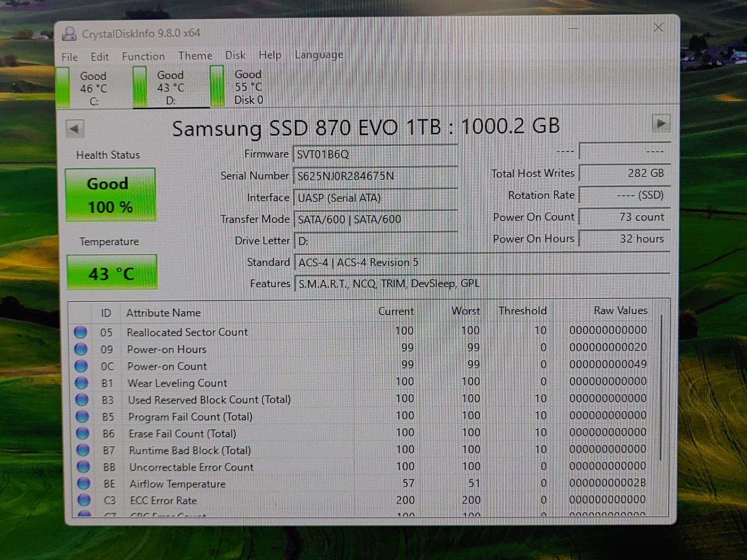Click status circle for Power-on Count row
The width and height of the screenshot is (747, 560).
(81, 366)
